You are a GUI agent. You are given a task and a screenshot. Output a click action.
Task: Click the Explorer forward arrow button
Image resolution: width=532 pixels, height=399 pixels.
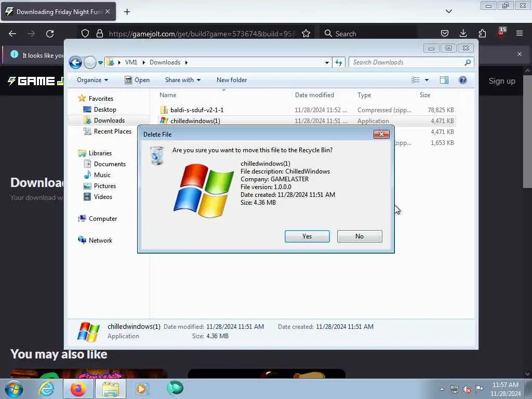pos(90,62)
